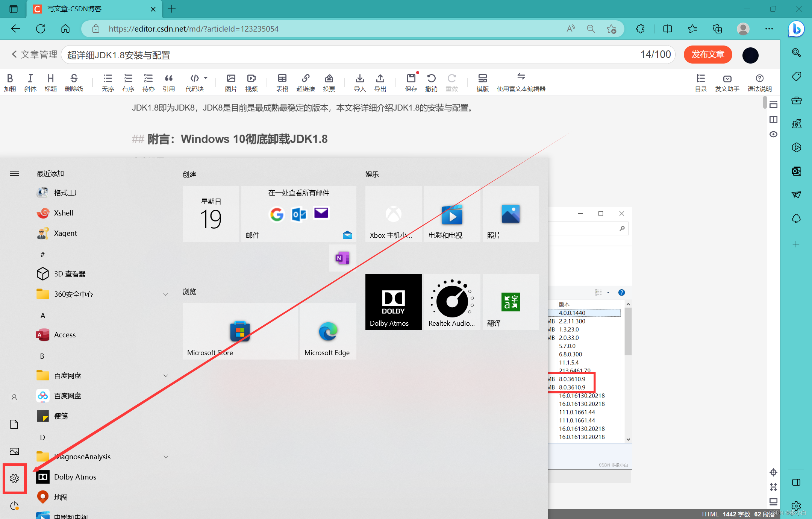
Task: Open view options dropdown in programs window
Action: coord(608,292)
